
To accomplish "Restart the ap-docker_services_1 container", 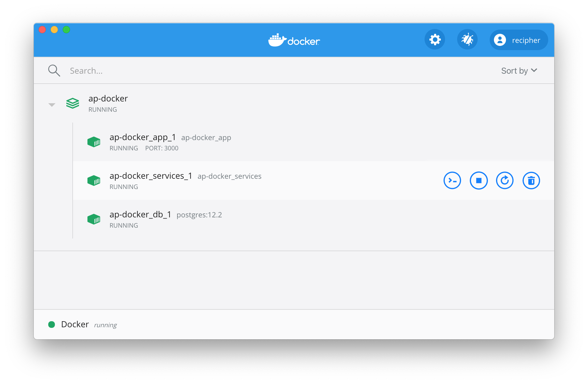I will pos(504,181).
